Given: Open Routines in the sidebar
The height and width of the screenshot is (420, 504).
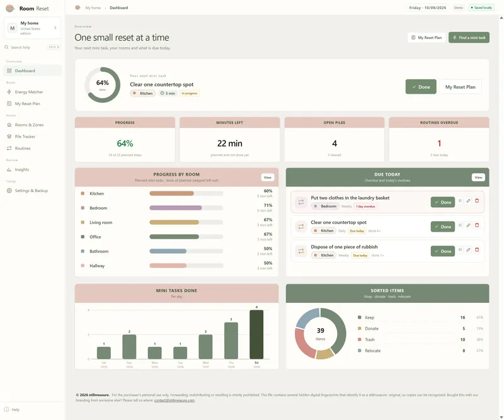Looking at the screenshot, I should [x=33, y=148].
